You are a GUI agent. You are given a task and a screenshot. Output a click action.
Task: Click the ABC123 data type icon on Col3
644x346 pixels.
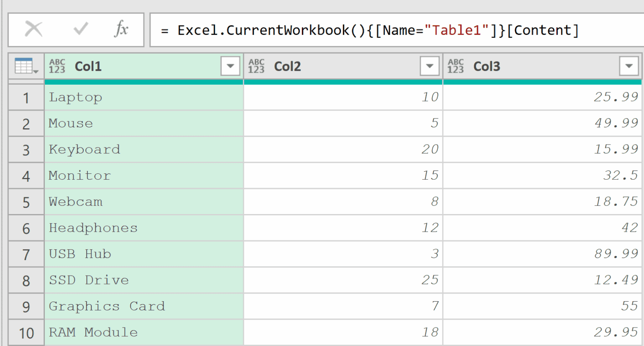456,66
